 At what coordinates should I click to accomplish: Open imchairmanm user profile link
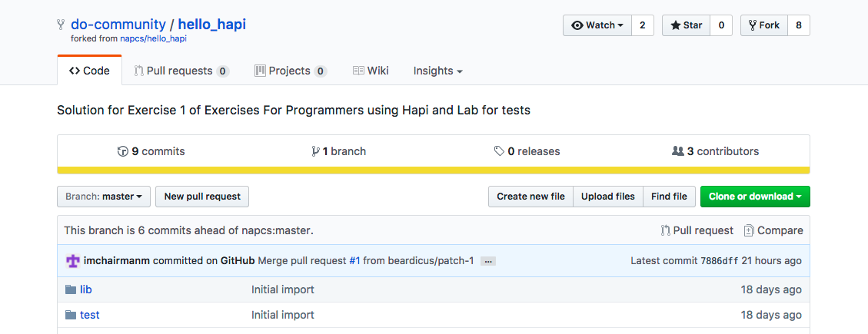point(116,260)
